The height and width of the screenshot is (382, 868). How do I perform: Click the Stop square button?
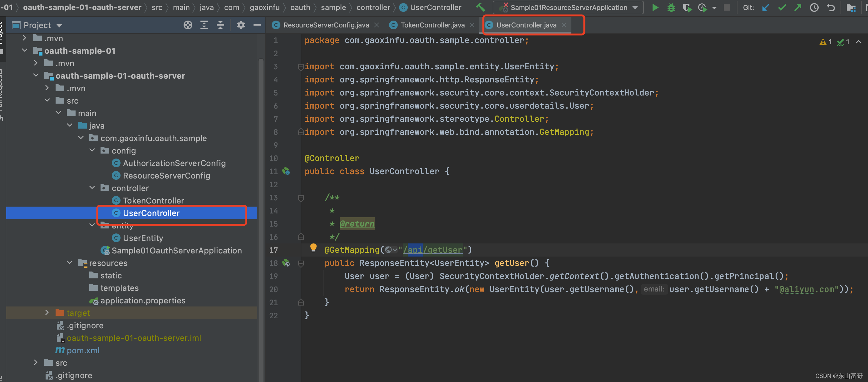727,7
